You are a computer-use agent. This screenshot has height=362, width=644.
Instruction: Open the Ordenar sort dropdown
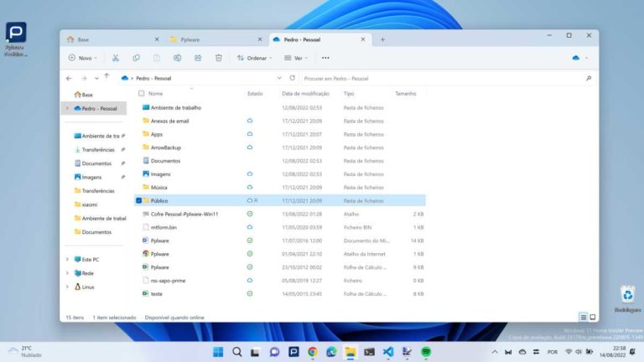(255, 58)
